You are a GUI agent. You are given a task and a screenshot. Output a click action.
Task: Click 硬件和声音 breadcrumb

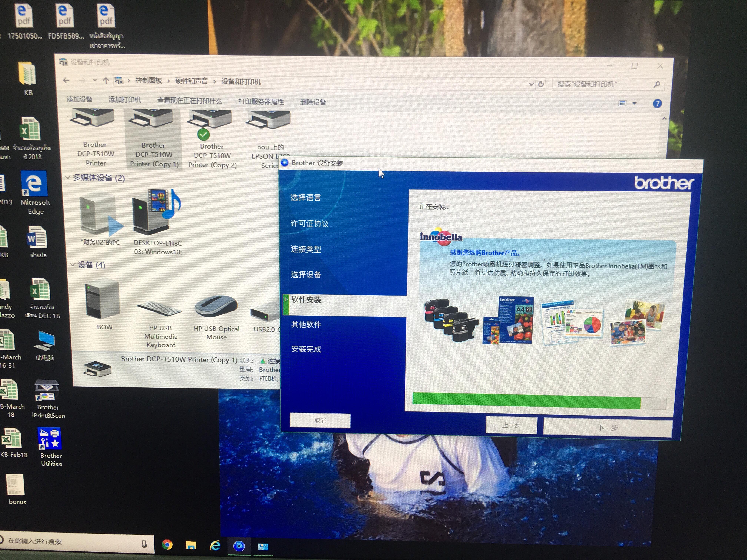tap(192, 81)
